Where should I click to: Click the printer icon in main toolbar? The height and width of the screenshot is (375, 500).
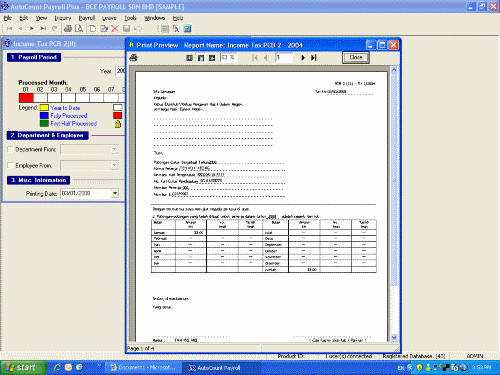tap(68, 29)
